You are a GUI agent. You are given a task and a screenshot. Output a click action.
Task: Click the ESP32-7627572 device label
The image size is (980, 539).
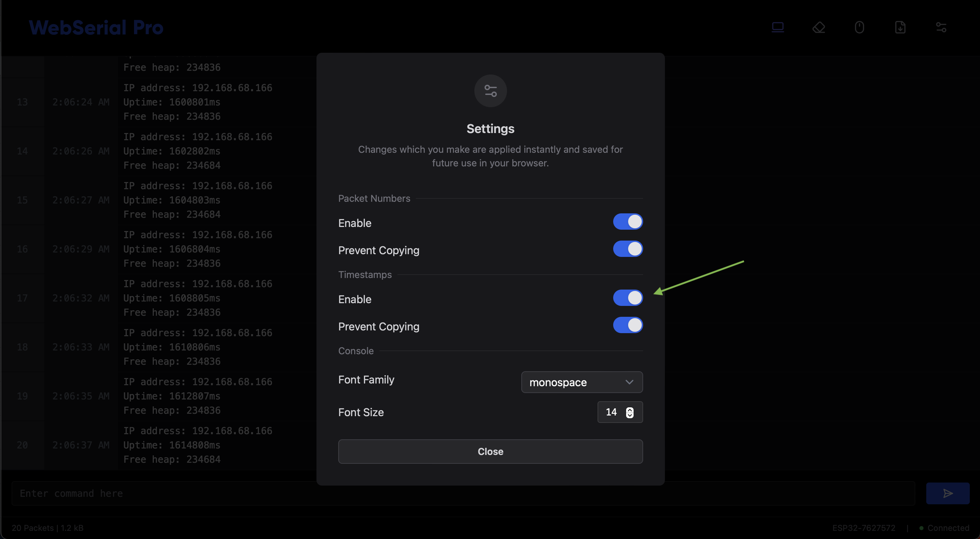pyautogui.click(x=864, y=528)
